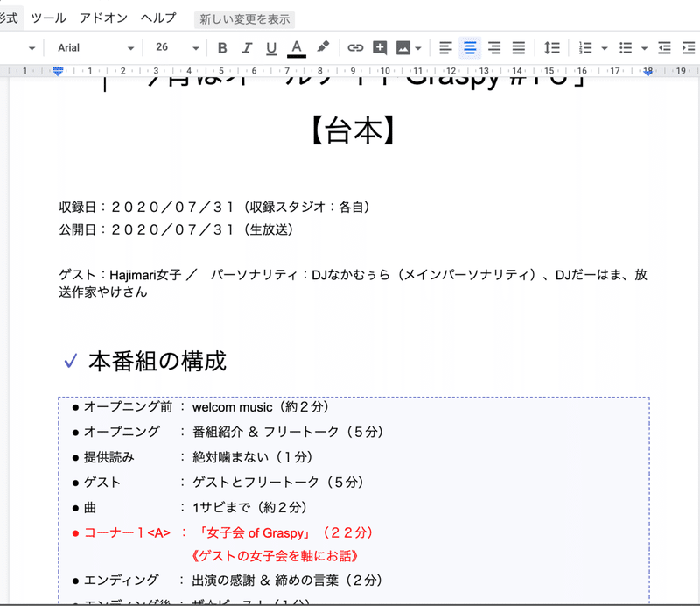The height and width of the screenshot is (606, 700).
Task: Open image insert options arrow
Action: click(418, 48)
